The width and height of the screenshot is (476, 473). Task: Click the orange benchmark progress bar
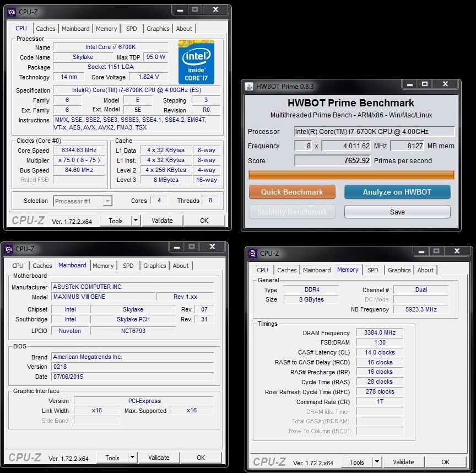(x=351, y=175)
